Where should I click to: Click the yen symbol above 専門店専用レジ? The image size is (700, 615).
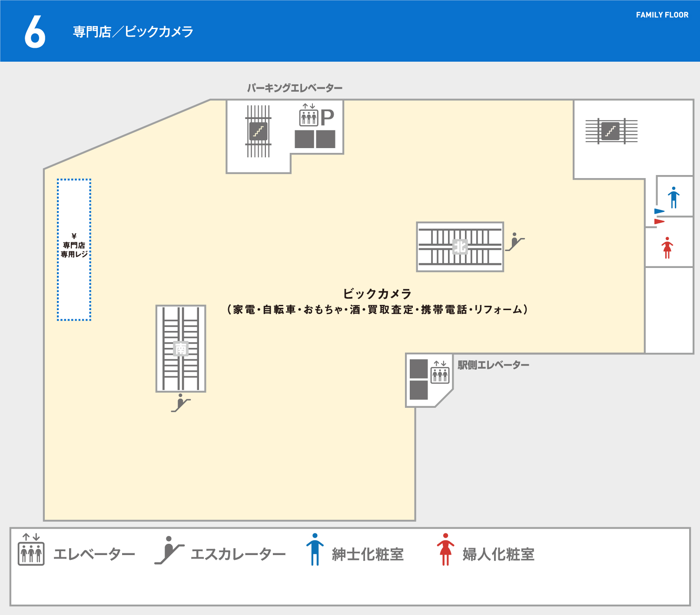[74, 236]
